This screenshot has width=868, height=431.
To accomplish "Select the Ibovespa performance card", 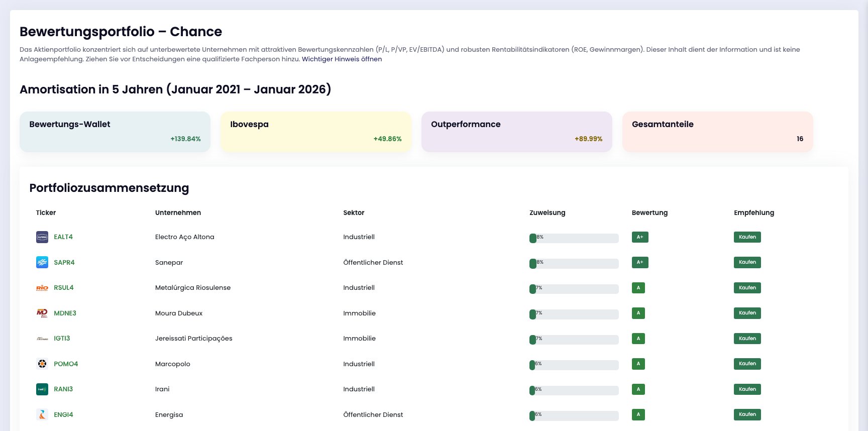I will (x=316, y=132).
